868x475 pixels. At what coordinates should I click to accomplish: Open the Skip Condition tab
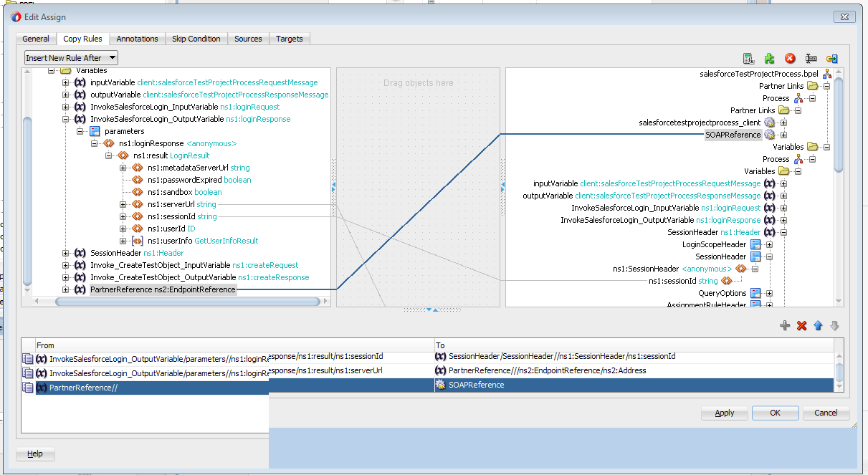pyautogui.click(x=196, y=39)
